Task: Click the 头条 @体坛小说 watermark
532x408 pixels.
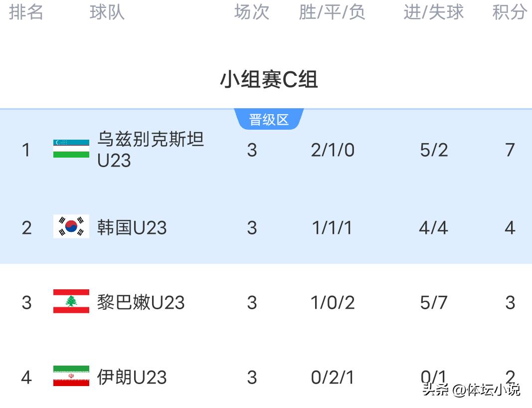Action: point(471,389)
